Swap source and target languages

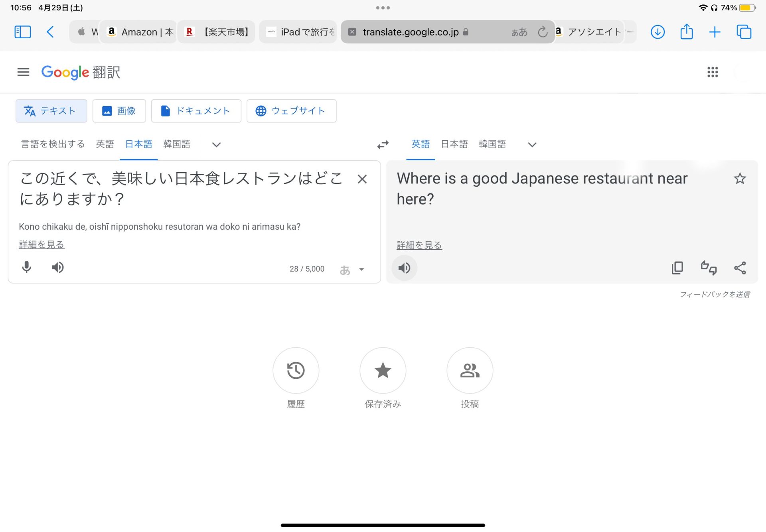[383, 144]
